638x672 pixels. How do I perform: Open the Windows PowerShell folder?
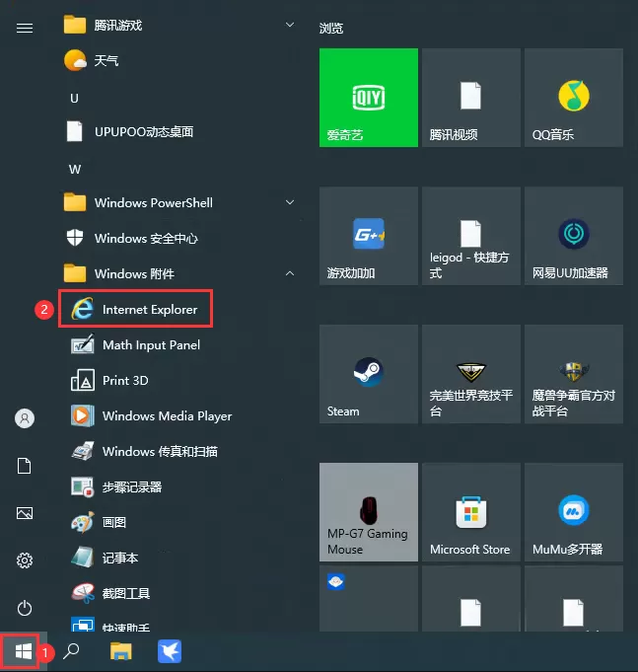coord(179,202)
